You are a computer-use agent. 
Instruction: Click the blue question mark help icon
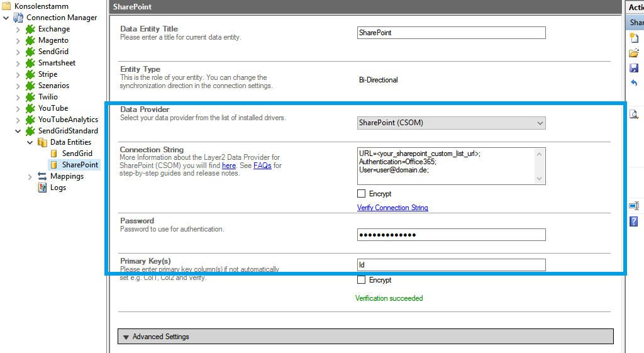click(634, 221)
